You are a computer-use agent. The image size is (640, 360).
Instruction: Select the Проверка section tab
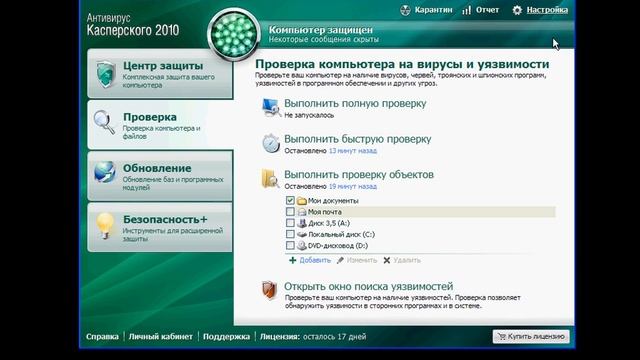click(160, 124)
